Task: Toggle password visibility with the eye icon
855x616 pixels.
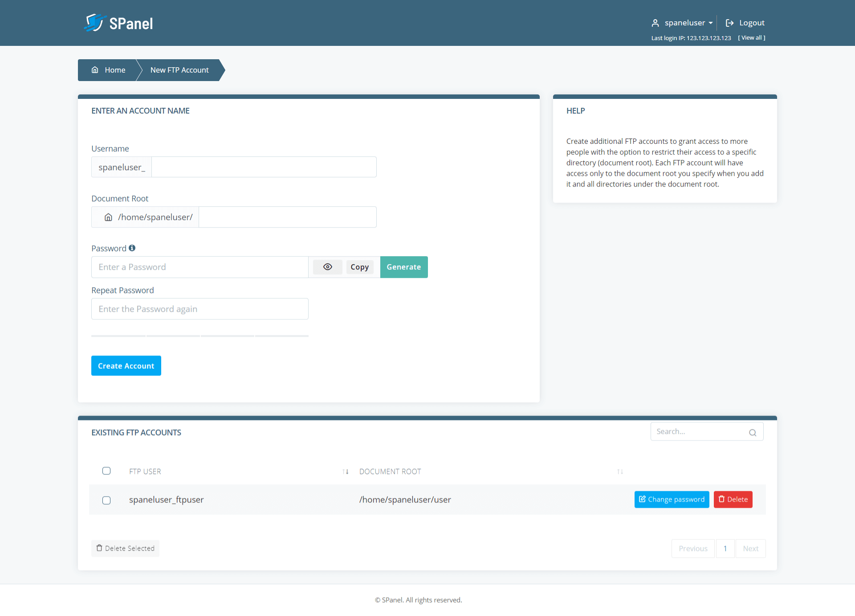Action: click(x=328, y=267)
